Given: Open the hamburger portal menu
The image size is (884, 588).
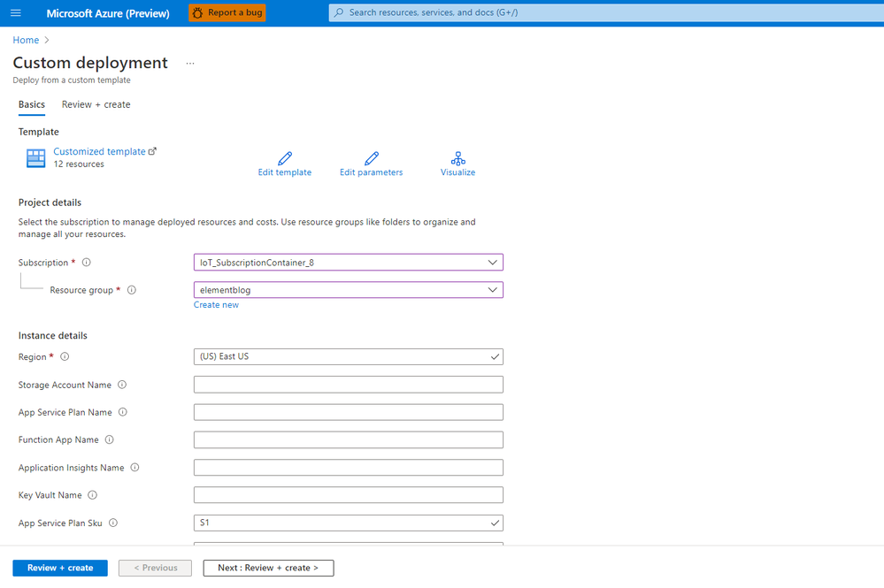Looking at the screenshot, I should (x=16, y=12).
